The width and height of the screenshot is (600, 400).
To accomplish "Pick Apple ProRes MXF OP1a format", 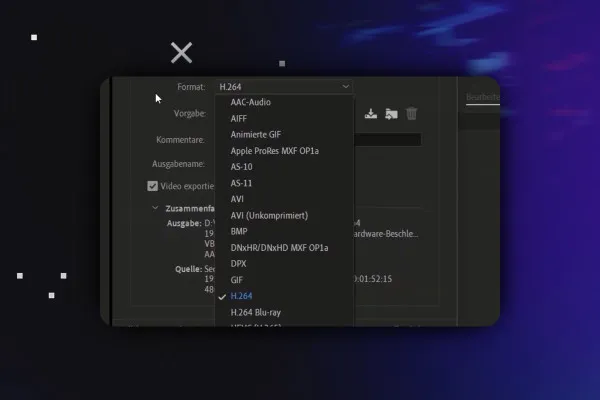I will pyautogui.click(x=274, y=151).
